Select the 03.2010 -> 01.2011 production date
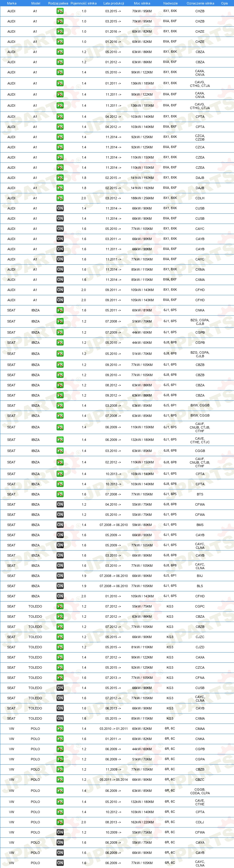This screenshot has width=234, height=868. [114, 729]
